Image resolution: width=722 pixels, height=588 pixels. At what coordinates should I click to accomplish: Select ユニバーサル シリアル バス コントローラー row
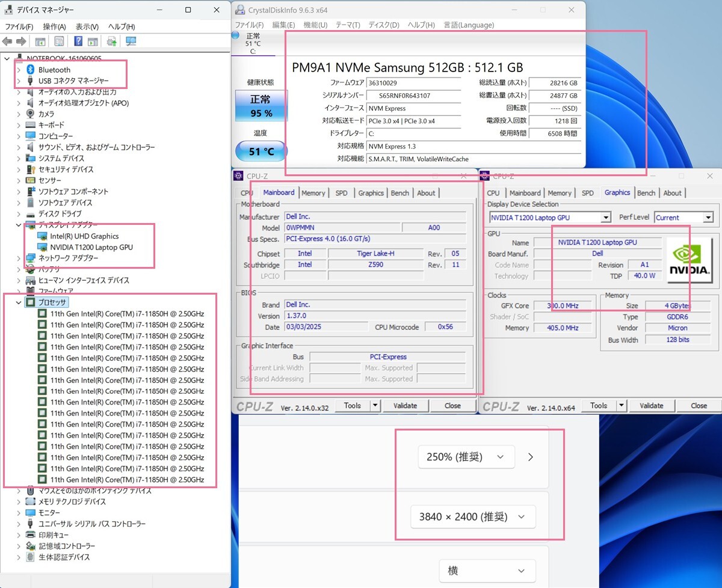91,524
